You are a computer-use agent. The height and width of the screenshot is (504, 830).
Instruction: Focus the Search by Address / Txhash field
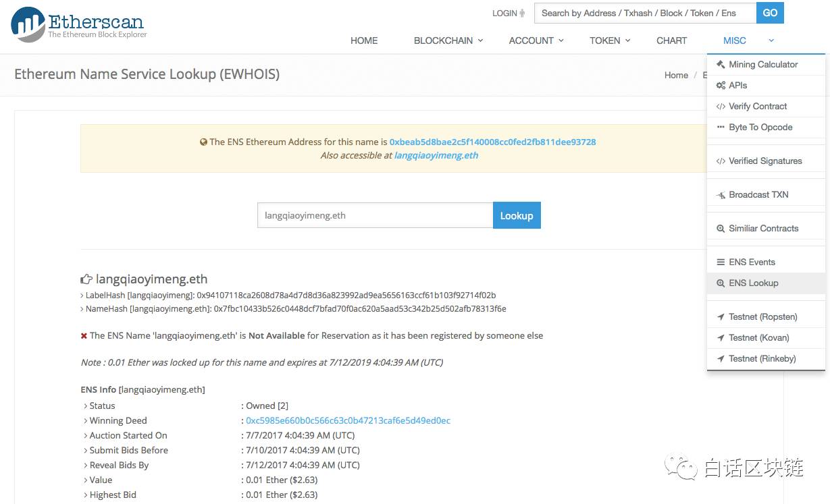tap(645, 13)
